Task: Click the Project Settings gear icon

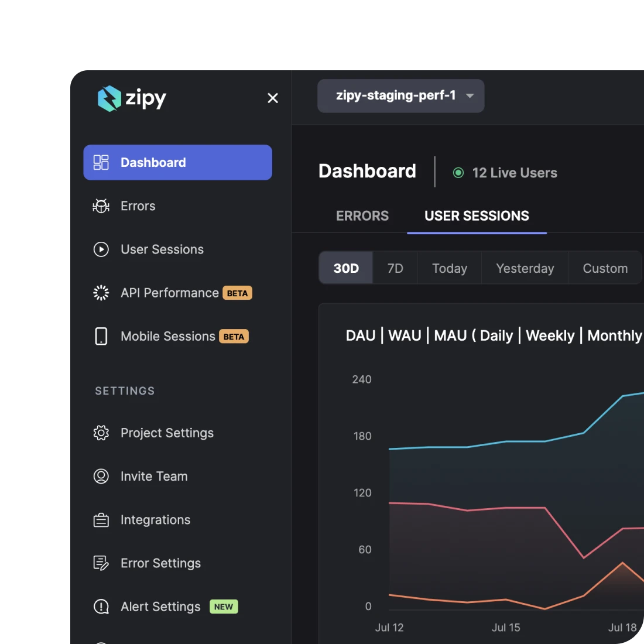Action: click(x=101, y=433)
